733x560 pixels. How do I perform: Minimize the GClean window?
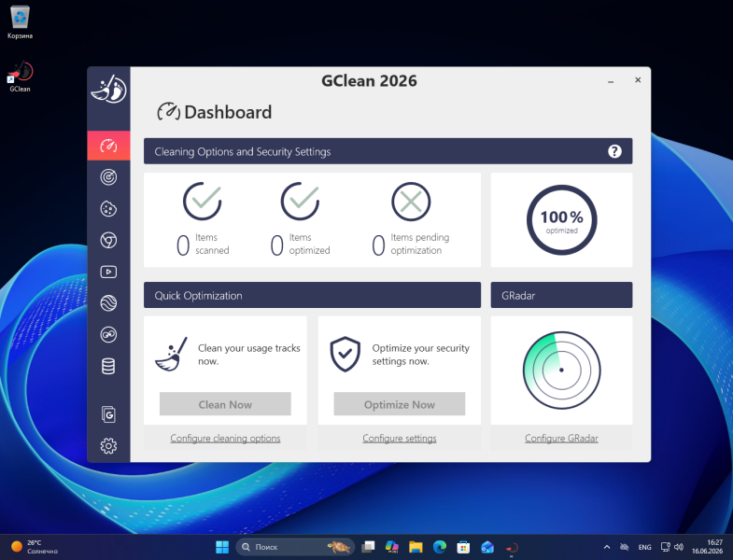610,81
